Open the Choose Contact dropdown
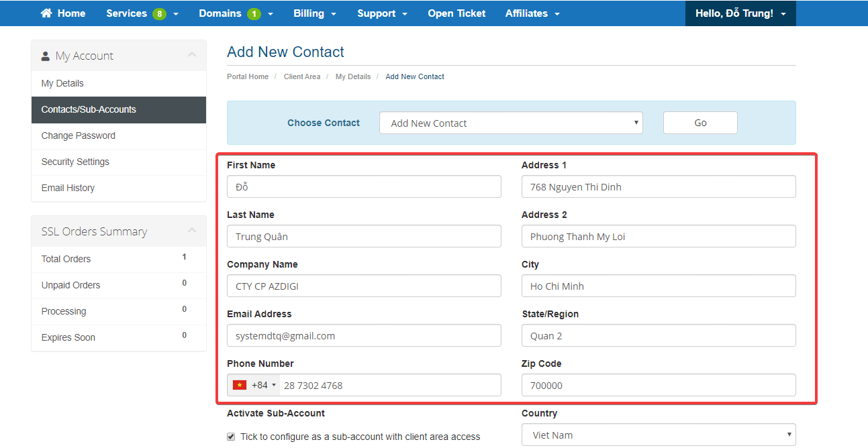The width and height of the screenshot is (868, 448). [x=510, y=123]
